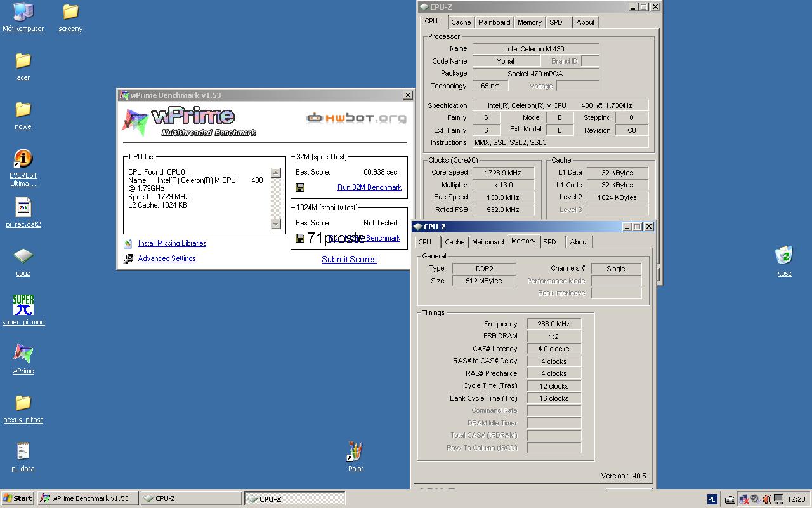The width and height of the screenshot is (812, 508).
Task: Click the tray clock showing 12:20
Action: click(796, 499)
